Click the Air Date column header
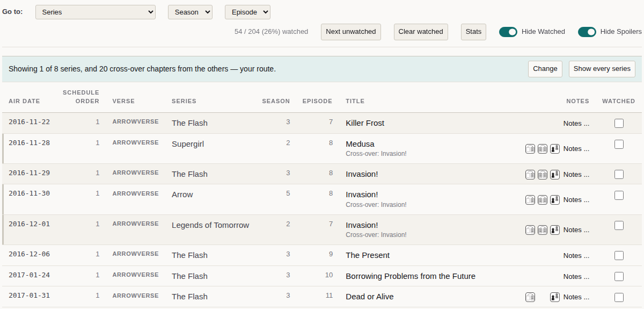 coord(24,101)
